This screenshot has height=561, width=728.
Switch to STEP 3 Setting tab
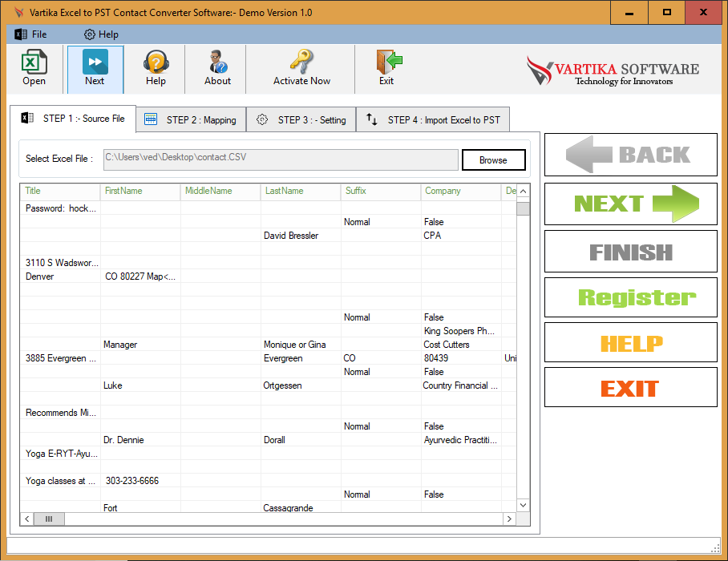(301, 120)
